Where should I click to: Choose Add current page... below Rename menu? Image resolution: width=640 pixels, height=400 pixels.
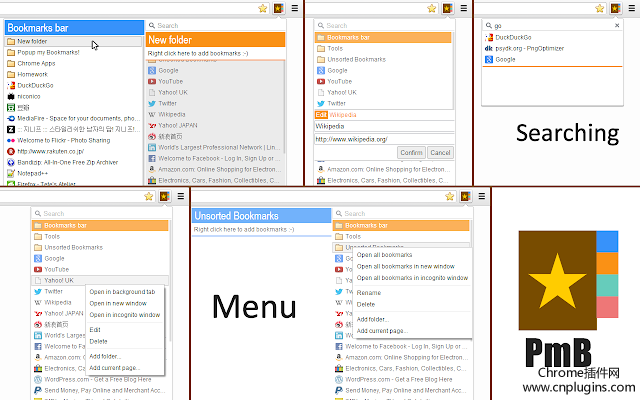[382, 331]
